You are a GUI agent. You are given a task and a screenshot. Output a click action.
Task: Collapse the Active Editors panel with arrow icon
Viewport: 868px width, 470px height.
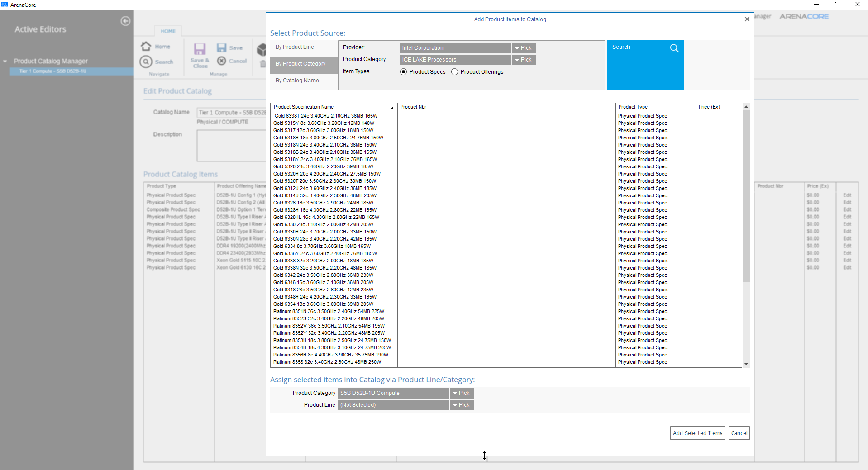click(125, 21)
